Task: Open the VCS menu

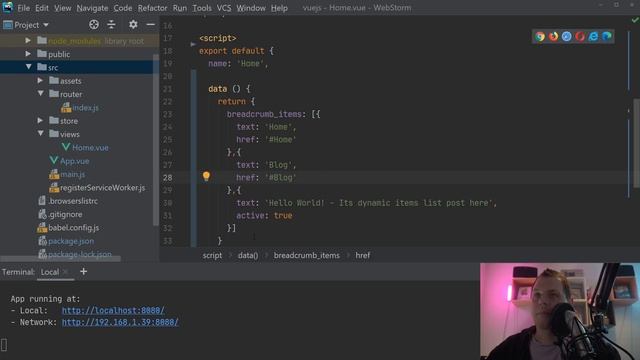Action: [224, 8]
